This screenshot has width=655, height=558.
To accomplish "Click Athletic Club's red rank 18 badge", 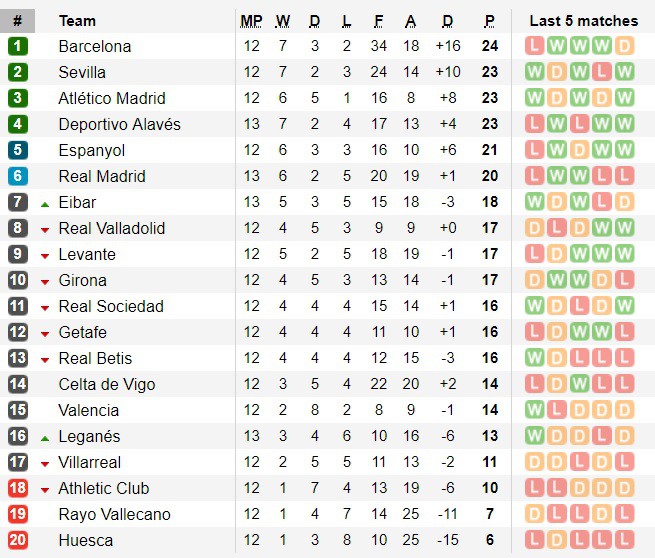I will 18,488.
